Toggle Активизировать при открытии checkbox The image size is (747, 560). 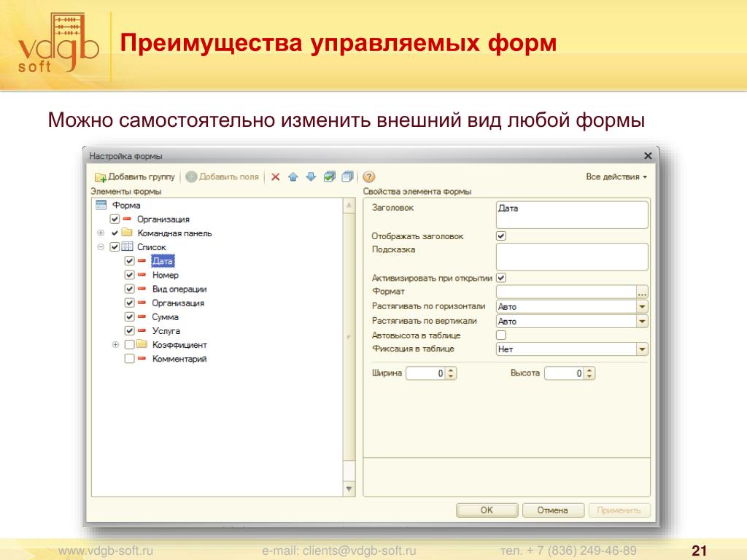pyautogui.click(x=500, y=278)
